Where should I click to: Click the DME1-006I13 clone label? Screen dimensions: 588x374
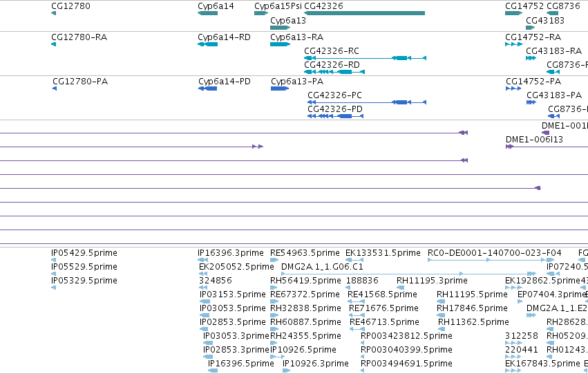pos(534,140)
